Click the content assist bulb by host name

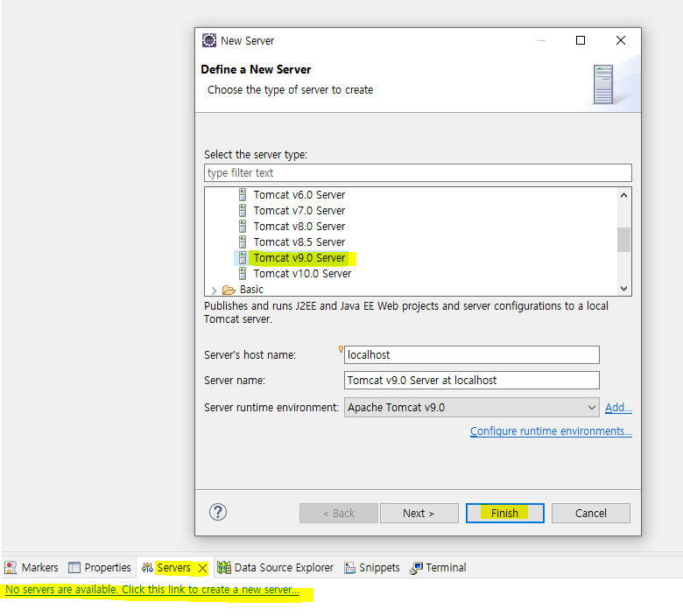[341, 349]
